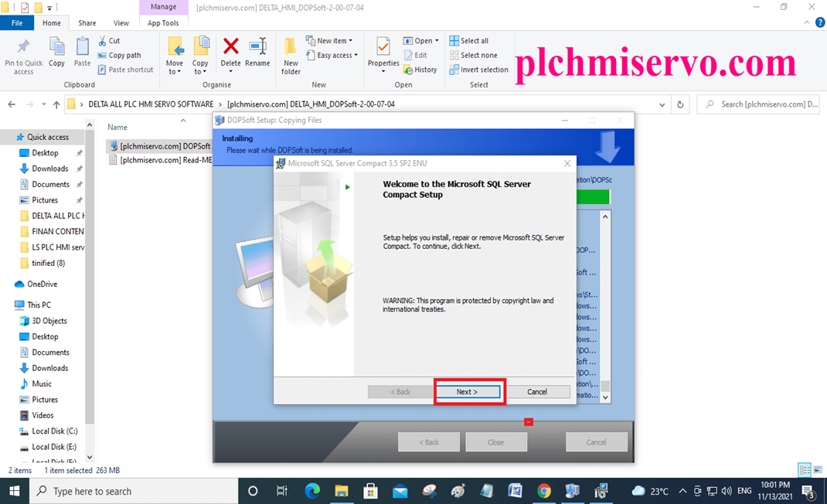
Task: Click History in the Open group
Action: (x=420, y=69)
